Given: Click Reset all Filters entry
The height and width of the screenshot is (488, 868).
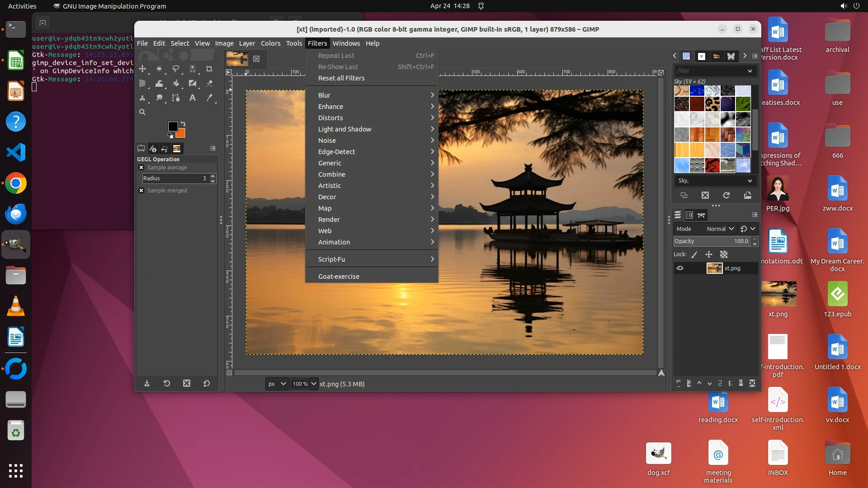Looking at the screenshot, I should click(x=341, y=78).
